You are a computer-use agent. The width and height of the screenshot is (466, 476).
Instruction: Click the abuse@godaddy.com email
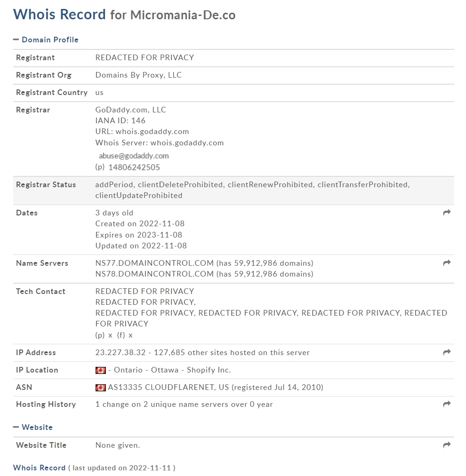click(x=134, y=156)
